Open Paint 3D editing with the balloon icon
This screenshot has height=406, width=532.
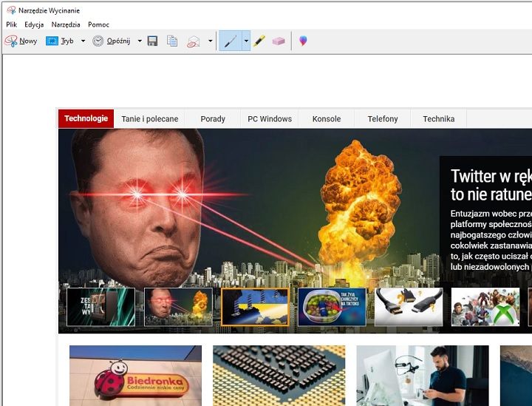click(303, 41)
